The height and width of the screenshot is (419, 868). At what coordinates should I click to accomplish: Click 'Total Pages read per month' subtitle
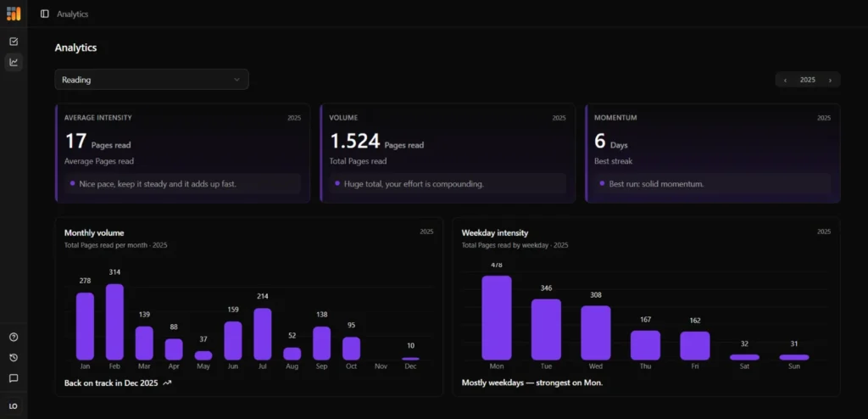tap(115, 245)
